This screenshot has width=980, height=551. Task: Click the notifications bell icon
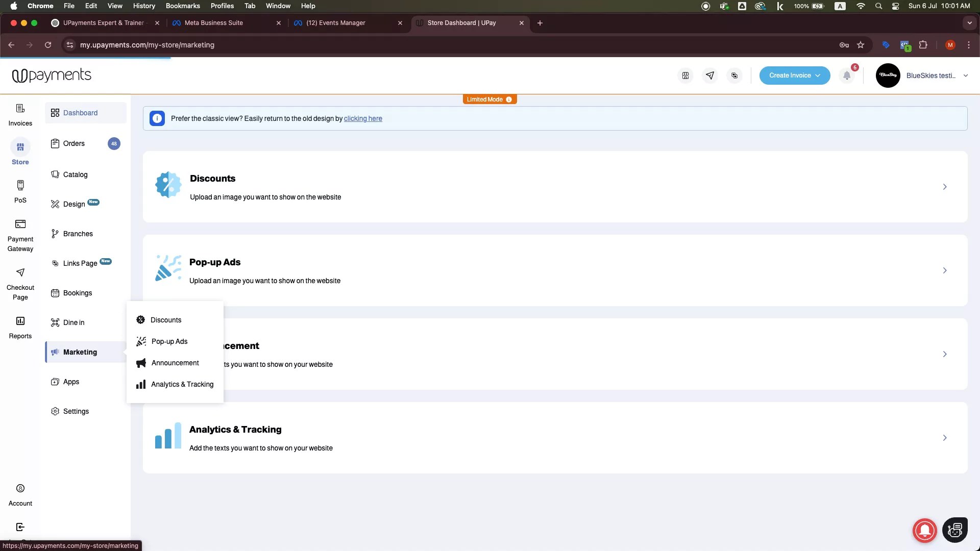[x=847, y=76]
